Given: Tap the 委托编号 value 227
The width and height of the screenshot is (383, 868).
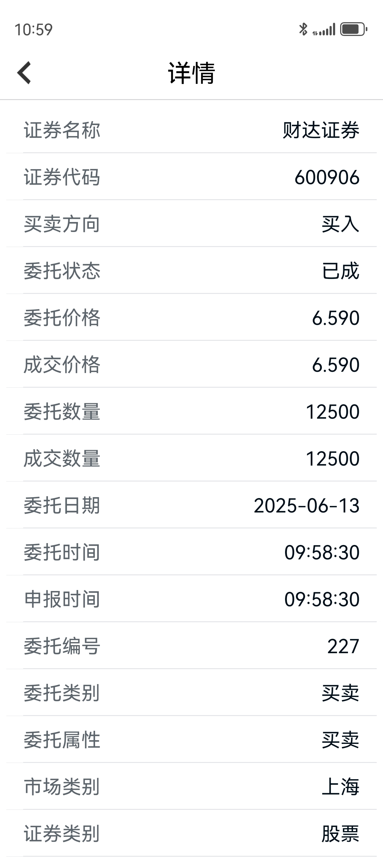Looking at the screenshot, I should pos(343,646).
